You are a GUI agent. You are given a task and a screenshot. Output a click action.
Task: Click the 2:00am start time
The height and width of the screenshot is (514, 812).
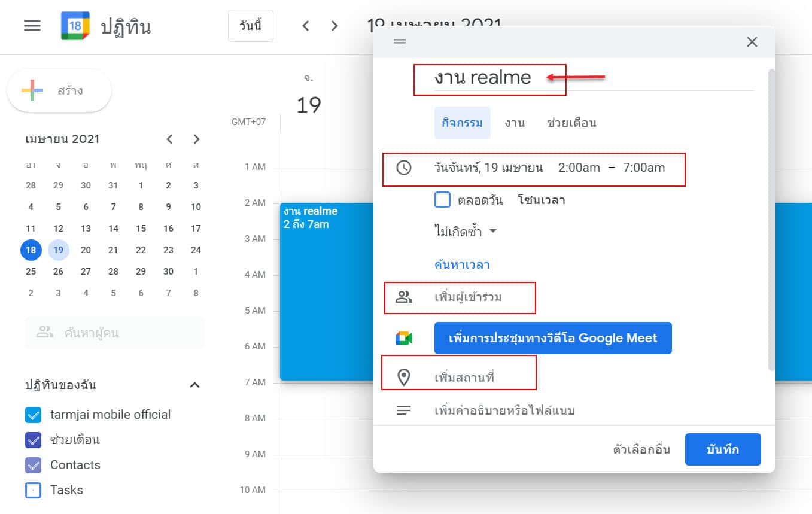tap(579, 168)
